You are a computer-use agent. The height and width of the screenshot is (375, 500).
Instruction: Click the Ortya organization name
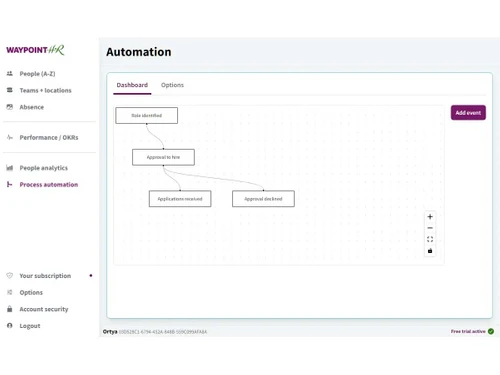(x=110, y=332)
